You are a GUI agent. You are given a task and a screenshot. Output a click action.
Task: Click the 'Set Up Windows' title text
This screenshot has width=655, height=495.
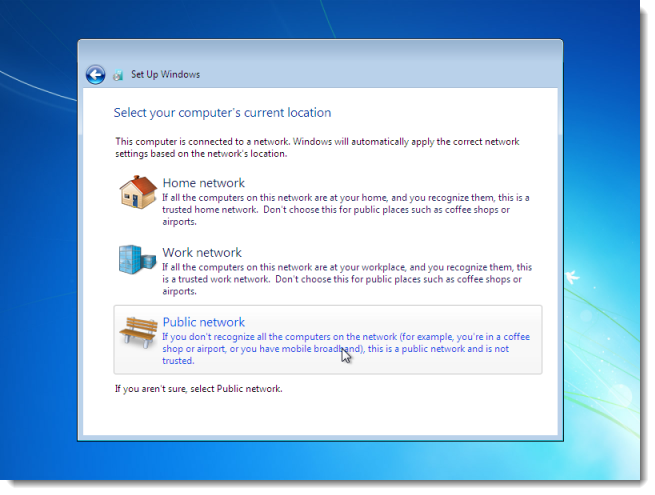coord(165,74)
